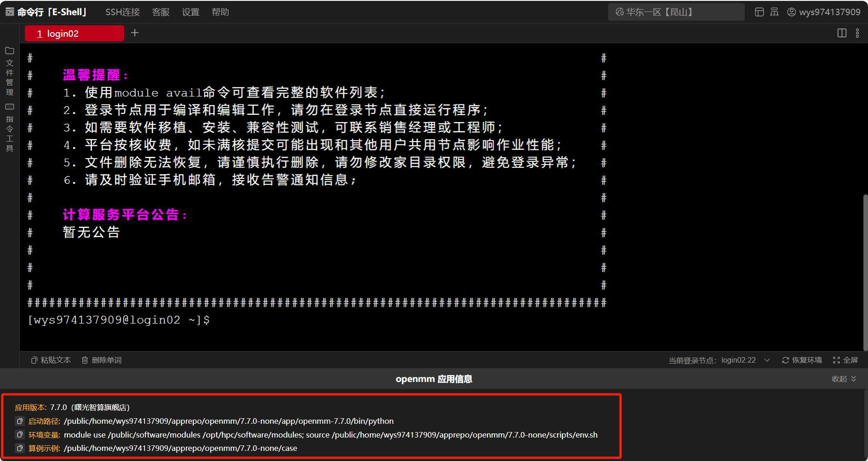This screenshot has width=868, height=461.
Task: Open the file management sidebar folder icon
Action: coord(10,51)
